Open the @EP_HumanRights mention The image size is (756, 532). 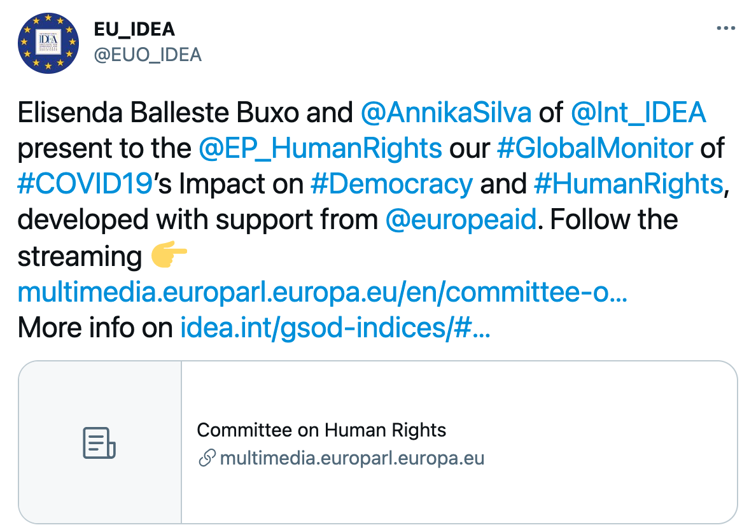click(x=320, y=148)
